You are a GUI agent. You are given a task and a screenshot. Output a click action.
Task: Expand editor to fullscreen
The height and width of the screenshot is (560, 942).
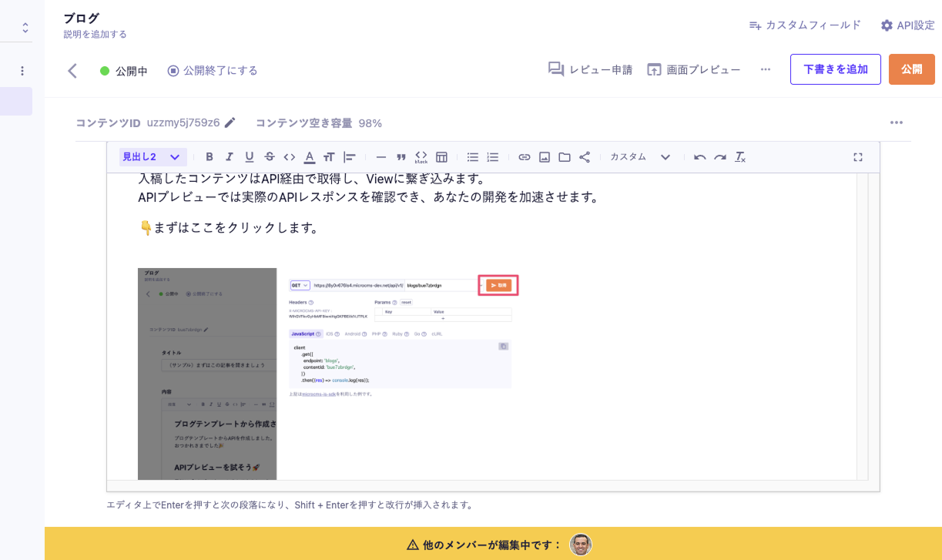tap(858, 157)
